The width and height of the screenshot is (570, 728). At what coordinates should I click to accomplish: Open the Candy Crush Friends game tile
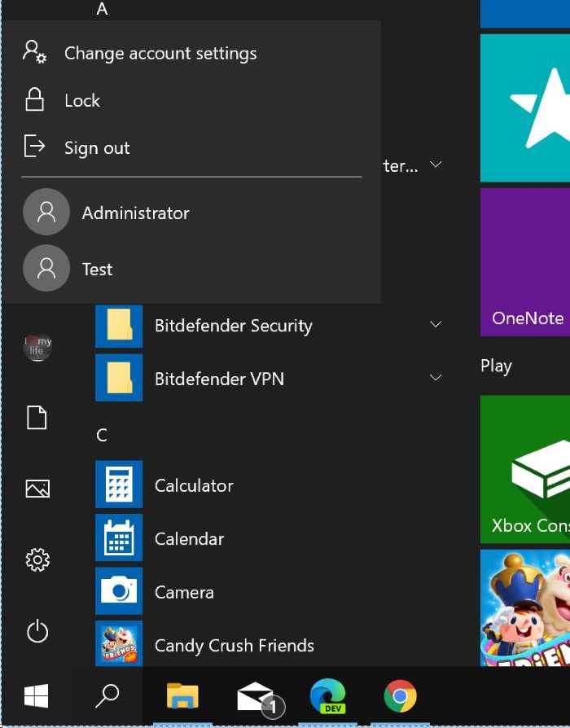pos(525,608)
